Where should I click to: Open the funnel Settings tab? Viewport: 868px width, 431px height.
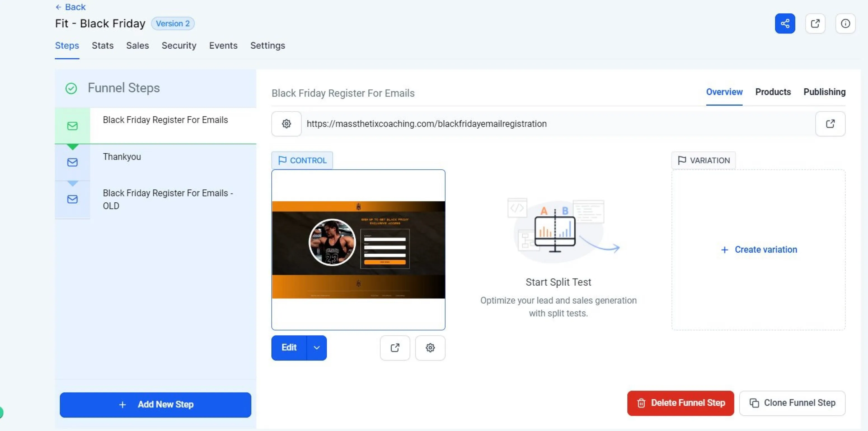click(x=268, y=46)
